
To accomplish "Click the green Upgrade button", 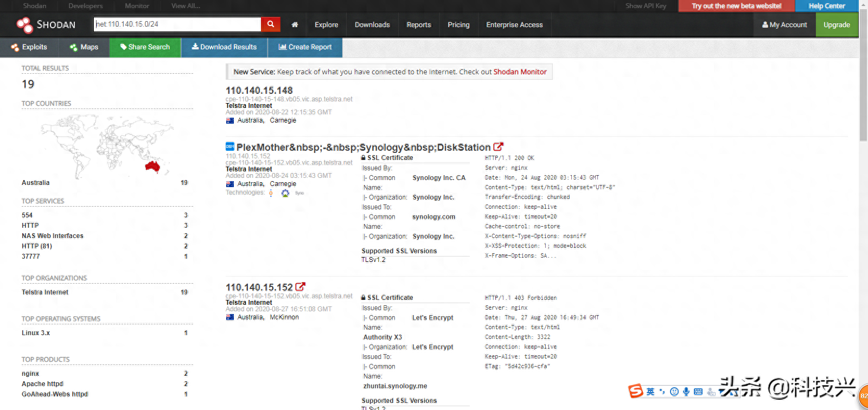I will tap(837, 25).
